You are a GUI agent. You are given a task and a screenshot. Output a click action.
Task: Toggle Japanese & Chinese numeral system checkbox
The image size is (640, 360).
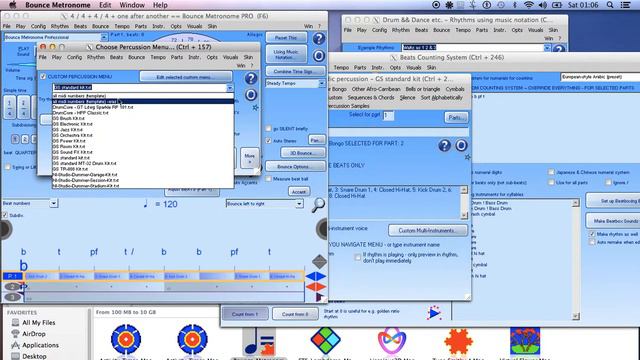pyautogui.click(x=551, y=172)
